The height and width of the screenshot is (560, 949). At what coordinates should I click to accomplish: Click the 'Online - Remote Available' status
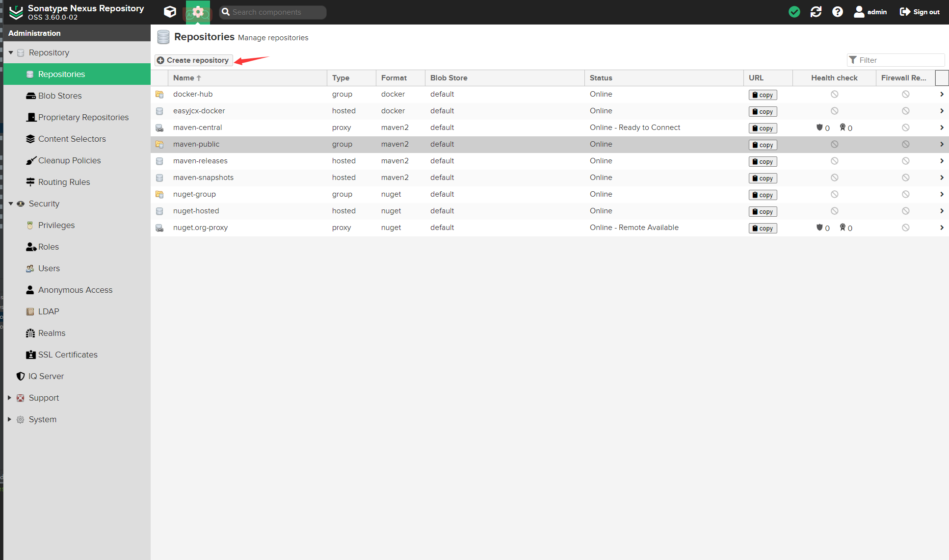pyautogui.click(x=634, y=228)
